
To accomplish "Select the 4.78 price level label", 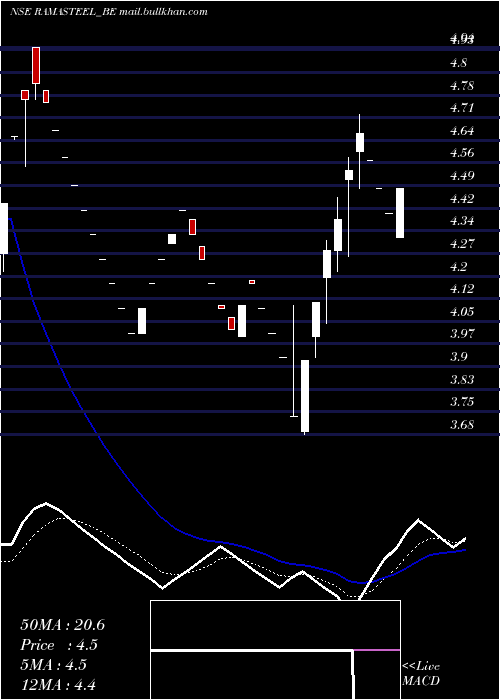I will point(462,86).
